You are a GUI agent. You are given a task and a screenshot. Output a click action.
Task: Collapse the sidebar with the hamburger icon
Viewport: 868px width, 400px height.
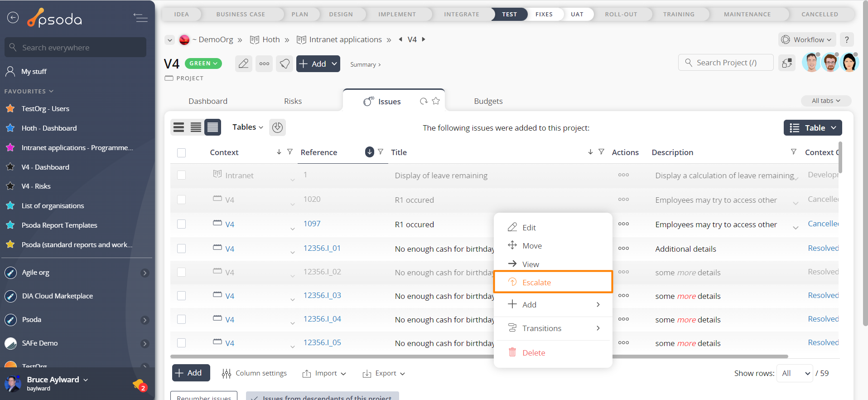140,18
